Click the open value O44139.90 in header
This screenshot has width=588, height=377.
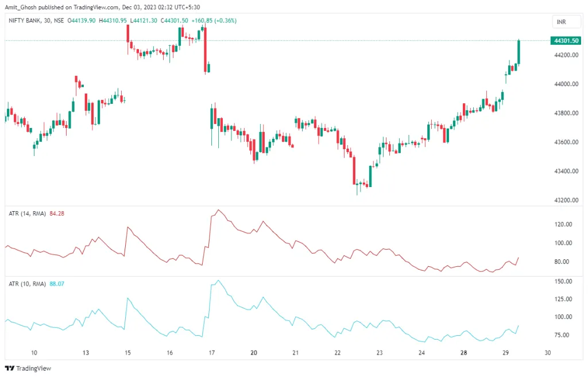[83, 21]
